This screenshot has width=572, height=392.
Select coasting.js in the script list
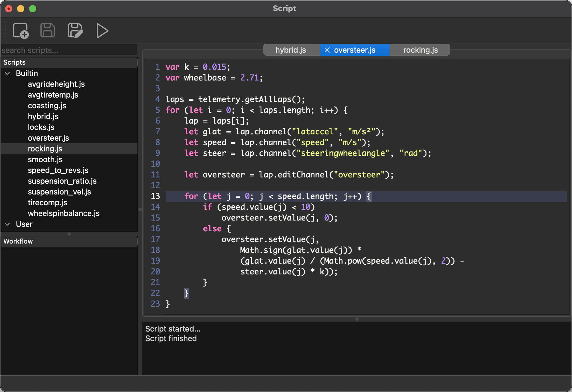click(x=47, y=105)
